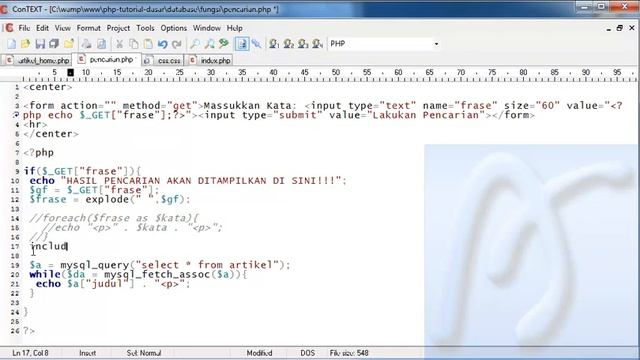Run user command key 2

(x=289, y=44)
